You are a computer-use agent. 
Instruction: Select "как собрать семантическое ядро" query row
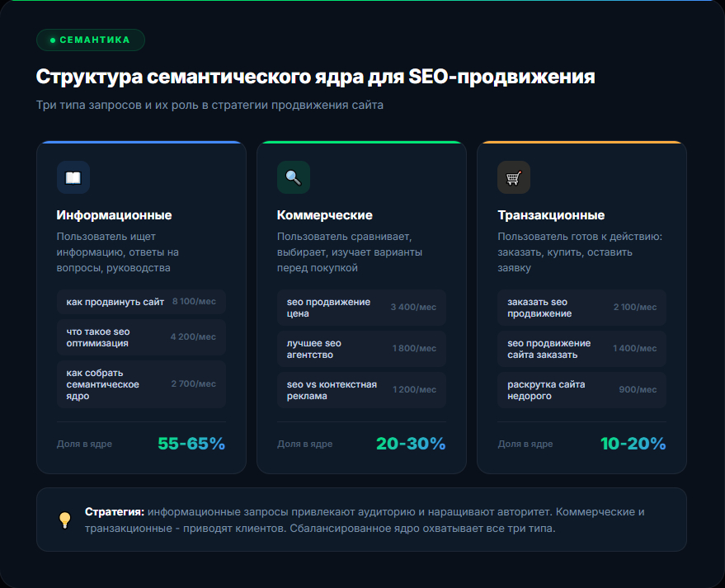[141, 384]
